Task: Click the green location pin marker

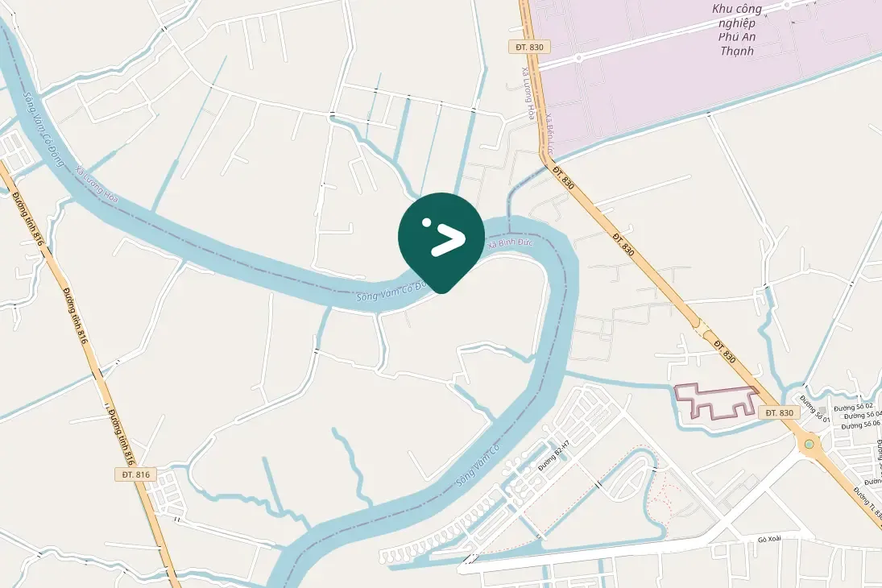Action: (441, 242)
